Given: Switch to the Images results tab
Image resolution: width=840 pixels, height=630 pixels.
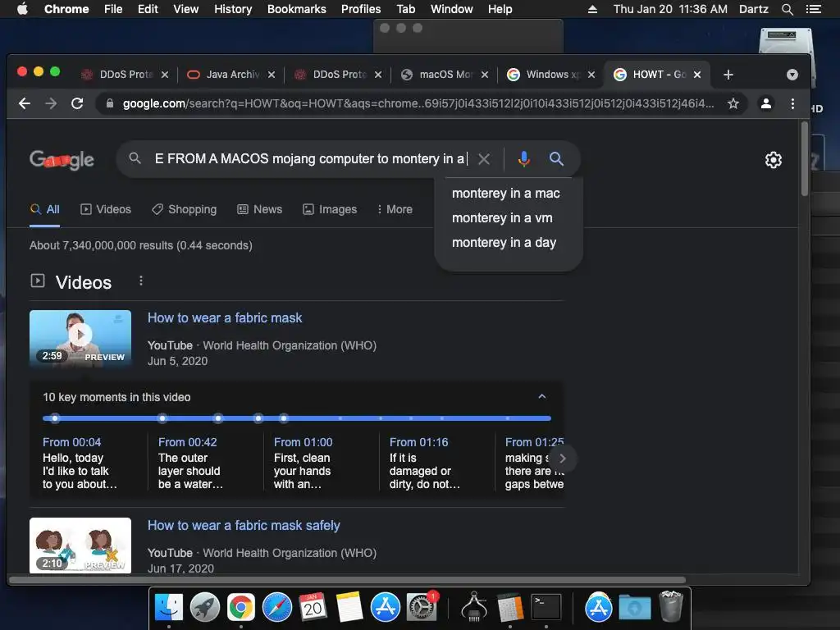Looking at the screenshot, I should tap(330, 209).
